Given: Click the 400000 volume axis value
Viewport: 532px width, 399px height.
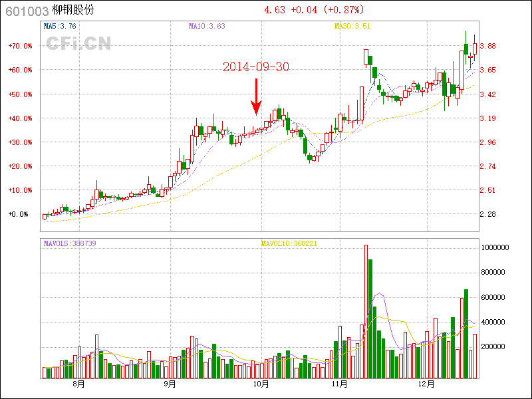Looking at the screenshot, I should coord(493,322).
